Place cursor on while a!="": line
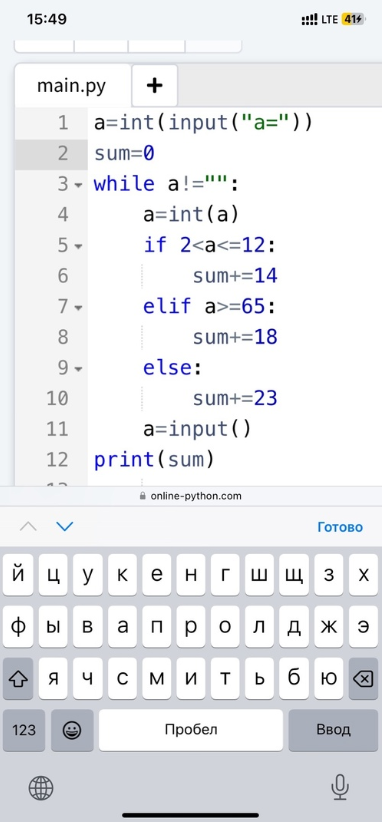The image size is (382, 822). (x=166, y=185)
